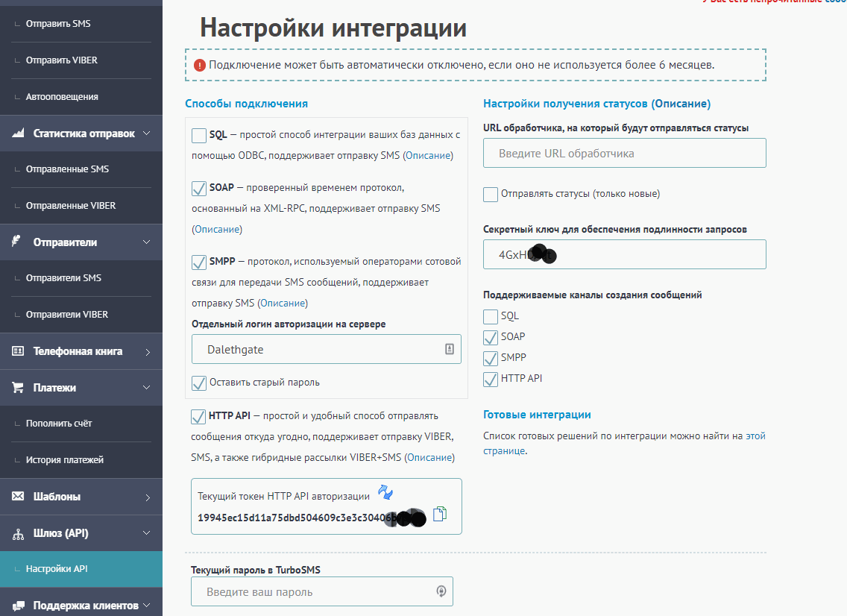Toggle the Отправлять статусы checkbox
Image resolution: width=847 pixels, height=616 pixels.
491,195
